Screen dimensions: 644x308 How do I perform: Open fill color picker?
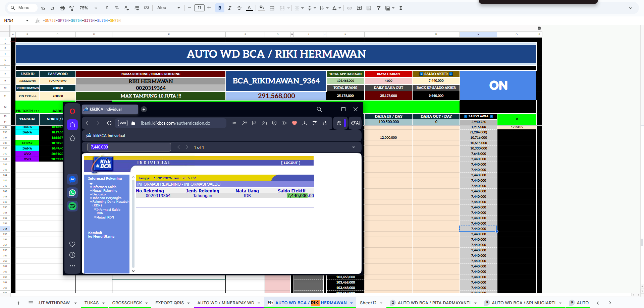point(262,8)
